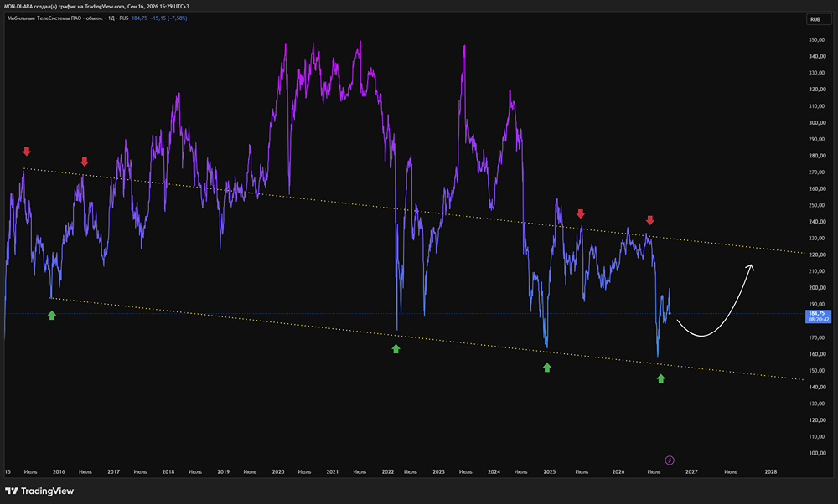This screenshot has width=838, height=504.
Task: Click the −15,15 (−7,58%) change value
Action: pyautogui.click(x=169, y=18)
